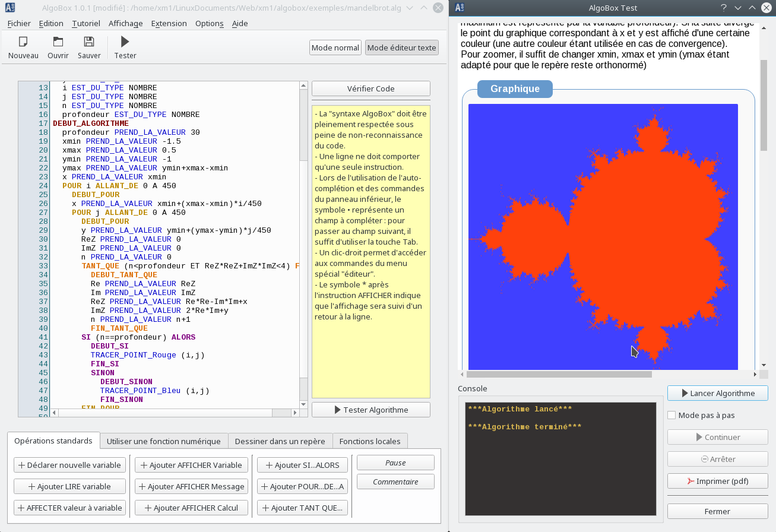776x532 pixels.
Task: Open the Fichier menu
Action: coord(19,23)
